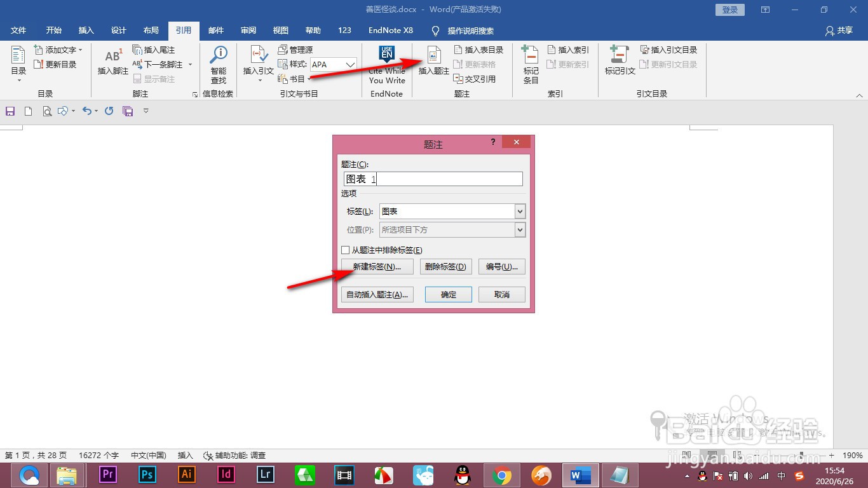Open Photoshop from the taskbar
Viewport: 868px width, 488px height.
[147, 475]
